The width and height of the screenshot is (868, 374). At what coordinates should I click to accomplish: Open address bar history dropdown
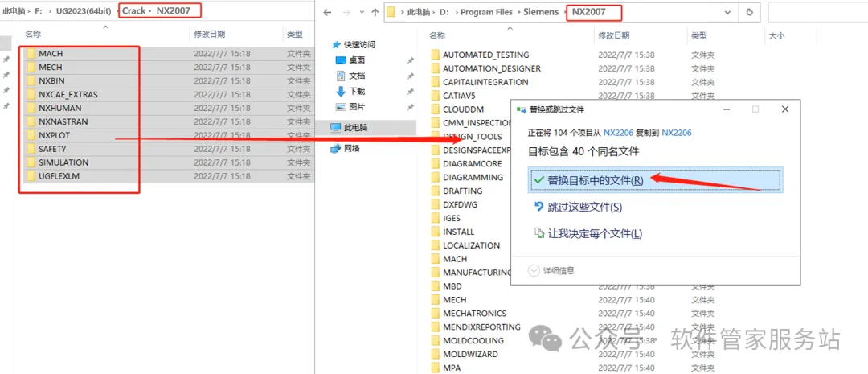click(727, 11)
